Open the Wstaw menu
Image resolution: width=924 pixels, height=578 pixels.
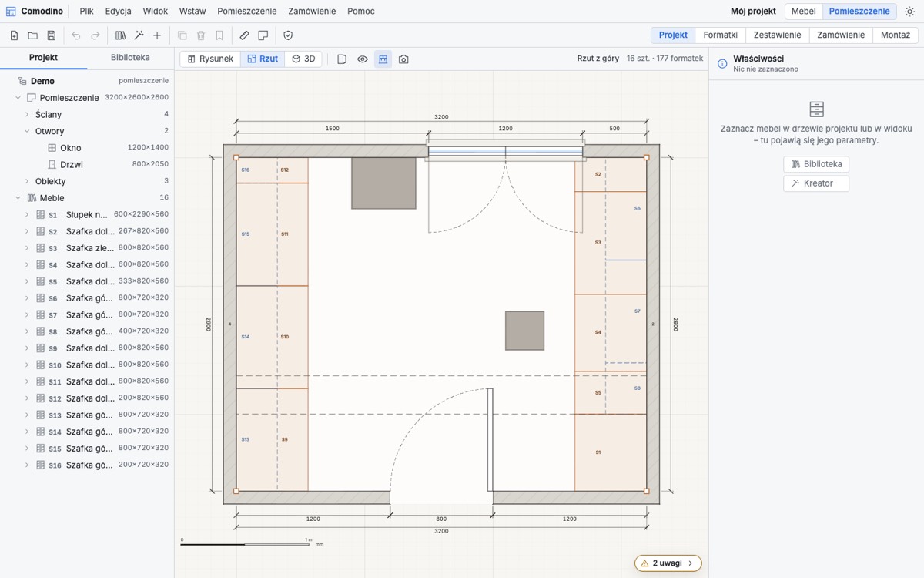192,12
